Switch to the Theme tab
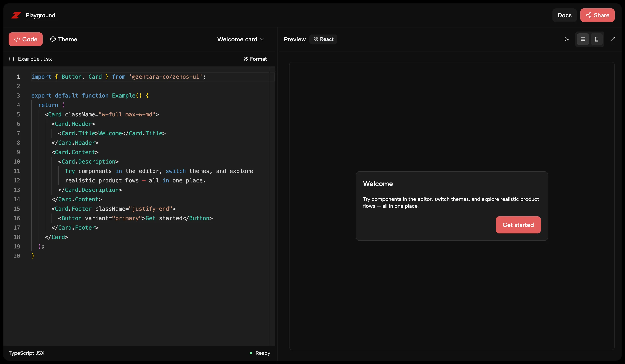This screenshot has width=625, height=364. pyautogui.click(x=64, y=39)
